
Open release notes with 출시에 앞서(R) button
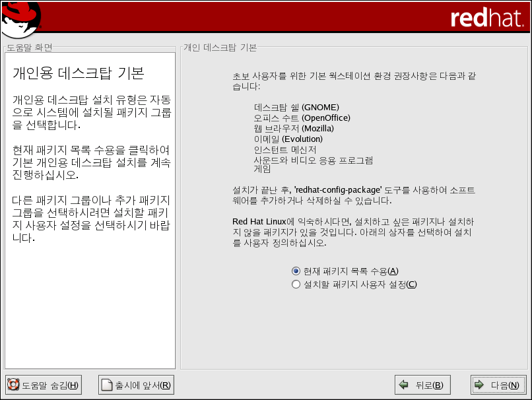(x=137, y=385)
